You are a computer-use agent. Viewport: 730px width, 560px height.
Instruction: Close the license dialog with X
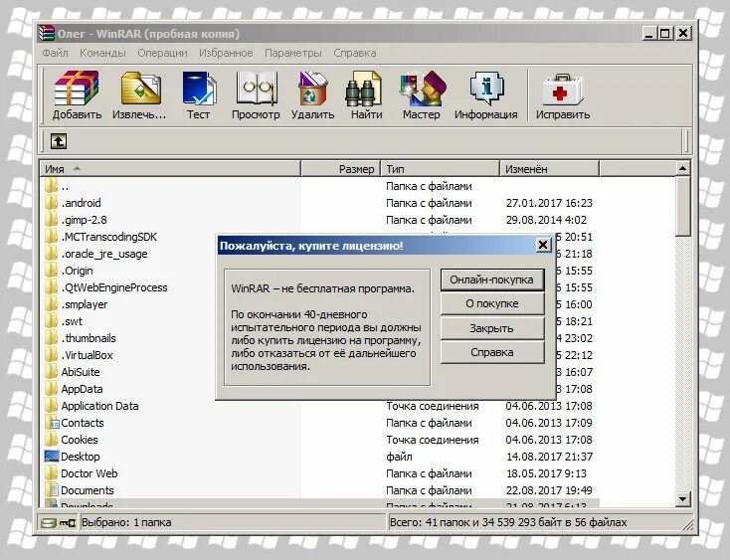click(542, 245)
